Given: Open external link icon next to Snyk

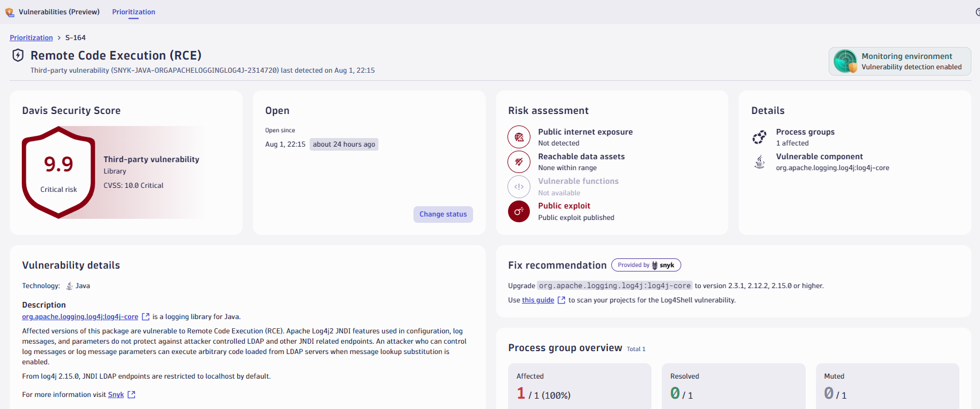Looking at the screenshot, I should pyautogui.click(x=131, y=395).
